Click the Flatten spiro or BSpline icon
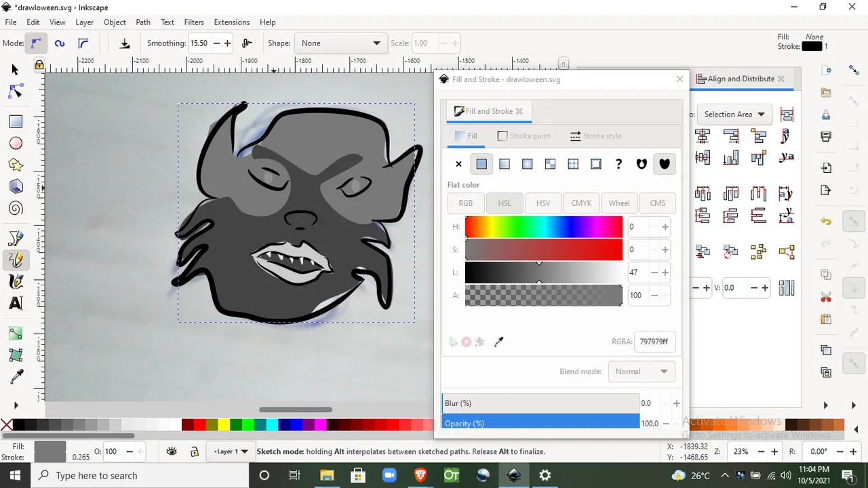 click(x=125, y=43)
